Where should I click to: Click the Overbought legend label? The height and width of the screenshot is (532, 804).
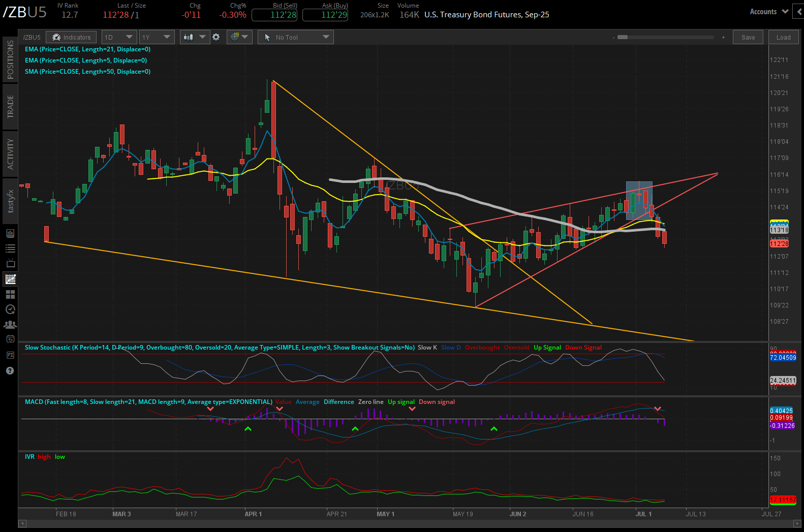tap(482, 348)
